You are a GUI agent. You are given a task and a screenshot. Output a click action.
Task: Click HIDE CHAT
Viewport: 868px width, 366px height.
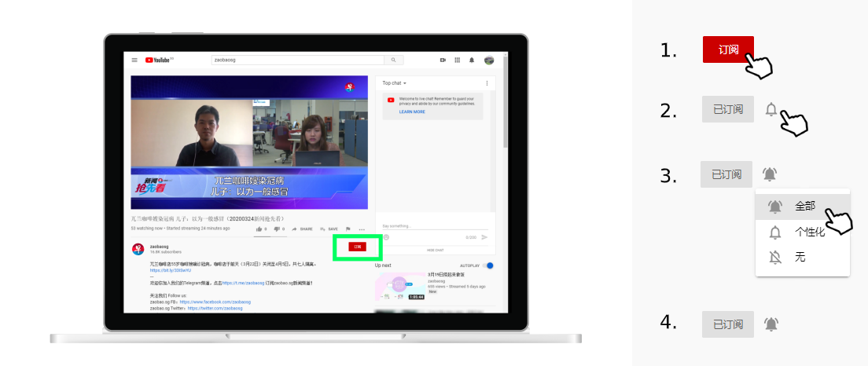[x=435, y=250]
